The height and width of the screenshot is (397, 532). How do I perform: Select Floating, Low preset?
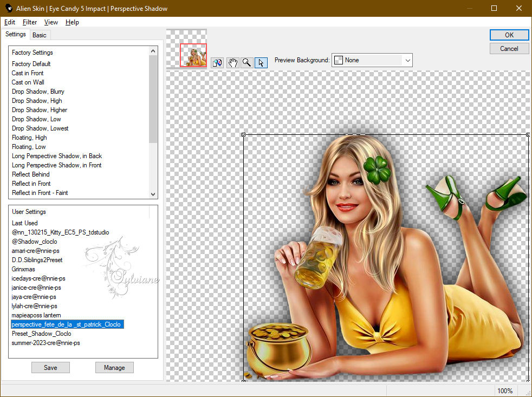pyautogui.click(x=29, y=147)
